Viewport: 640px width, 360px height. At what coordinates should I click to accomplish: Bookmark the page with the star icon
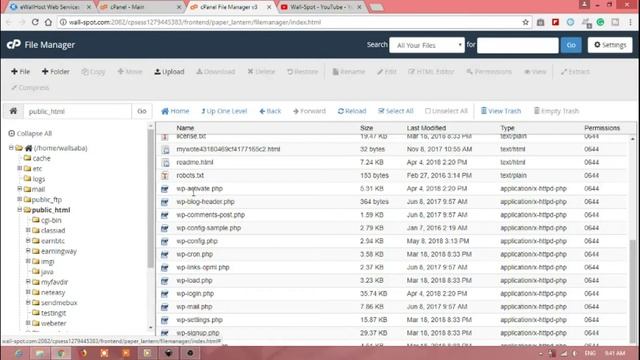coord(525,22)
